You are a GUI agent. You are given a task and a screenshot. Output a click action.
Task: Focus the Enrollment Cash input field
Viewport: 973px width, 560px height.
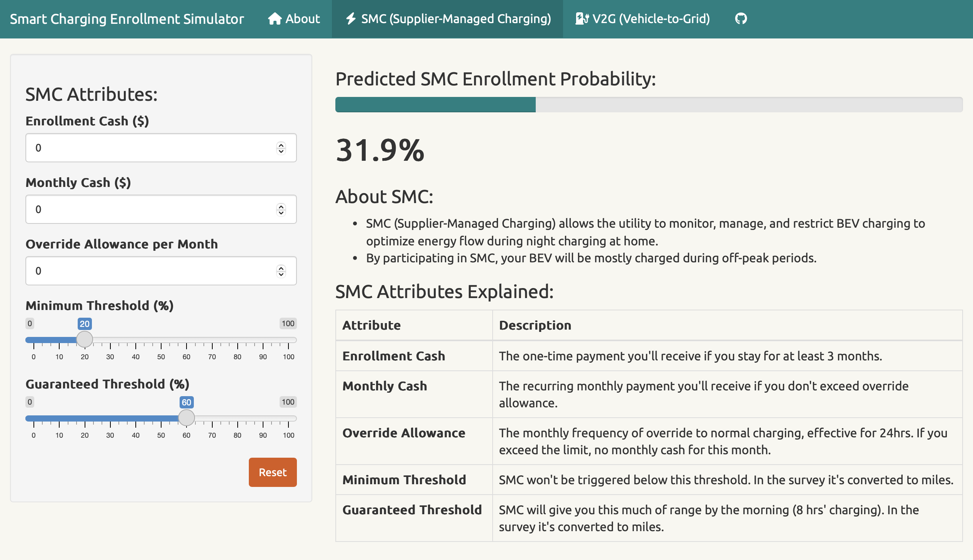pyautogui.click(x=150, y=148)
